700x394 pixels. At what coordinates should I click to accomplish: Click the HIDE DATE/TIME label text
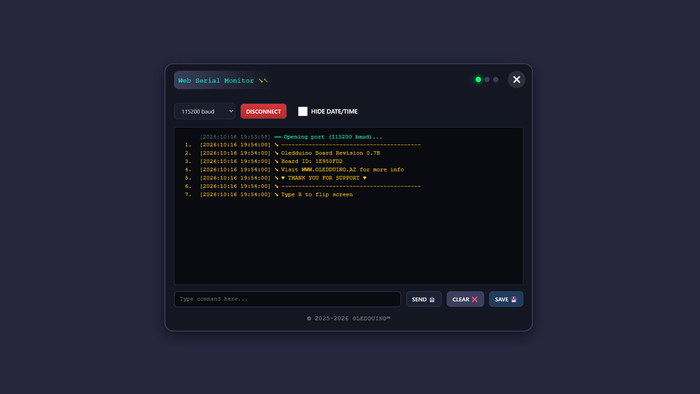click(x=334, y=112)
